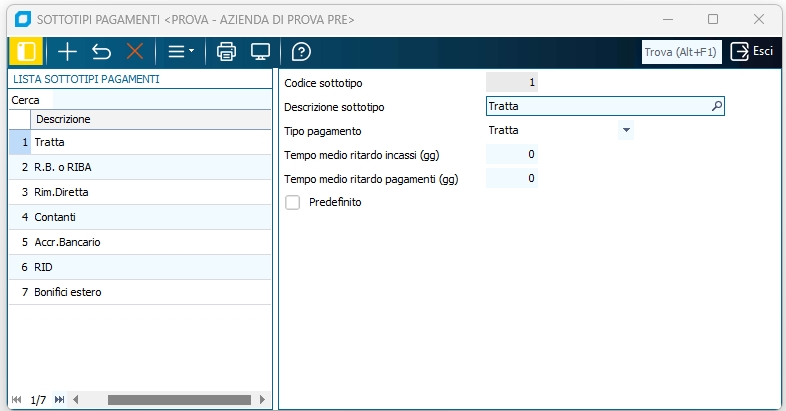Click the yellow panel view icon
This screenshot has height=411, width=786.
[x=25, y=52]
